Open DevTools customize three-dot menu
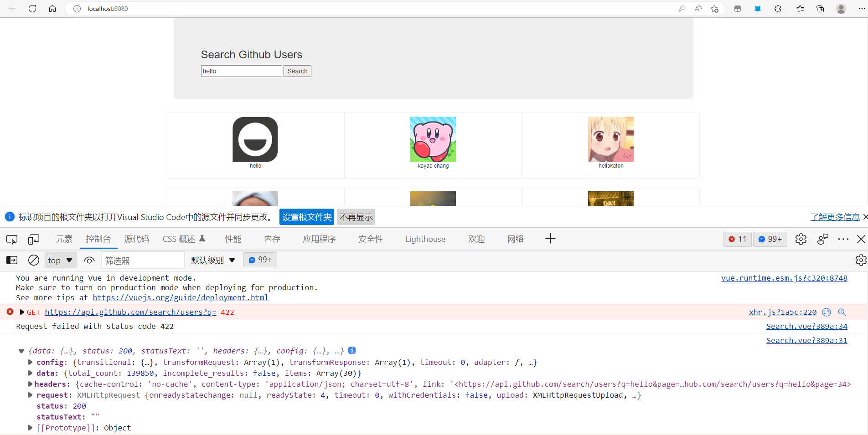This screenshot has height=435, width=868. [843, 239]
